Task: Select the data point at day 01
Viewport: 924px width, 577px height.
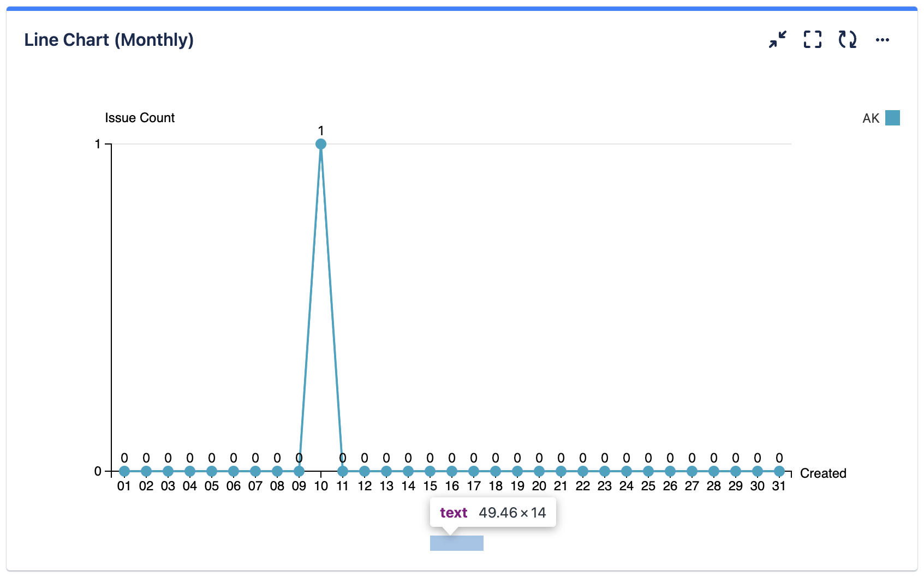Action: [x=123, y=470]
